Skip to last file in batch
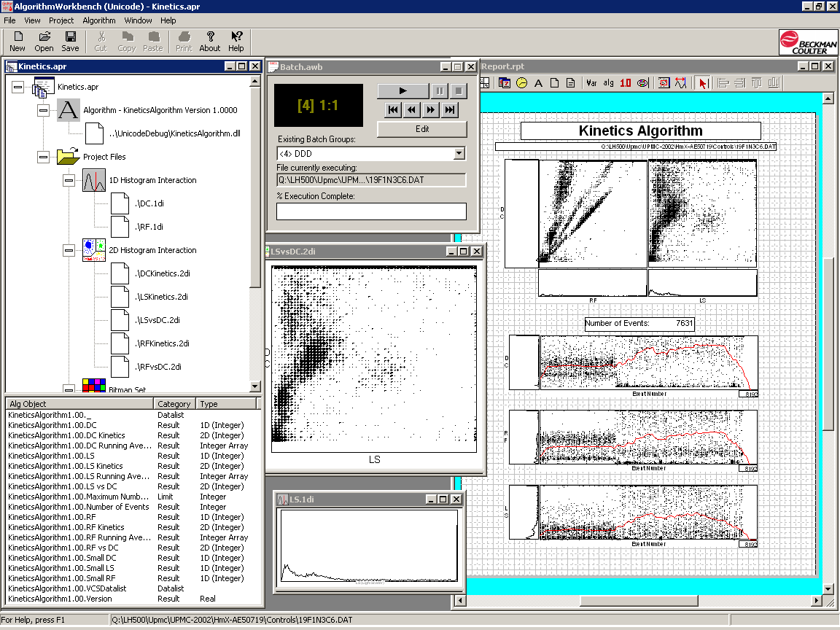 pos(450,110)
